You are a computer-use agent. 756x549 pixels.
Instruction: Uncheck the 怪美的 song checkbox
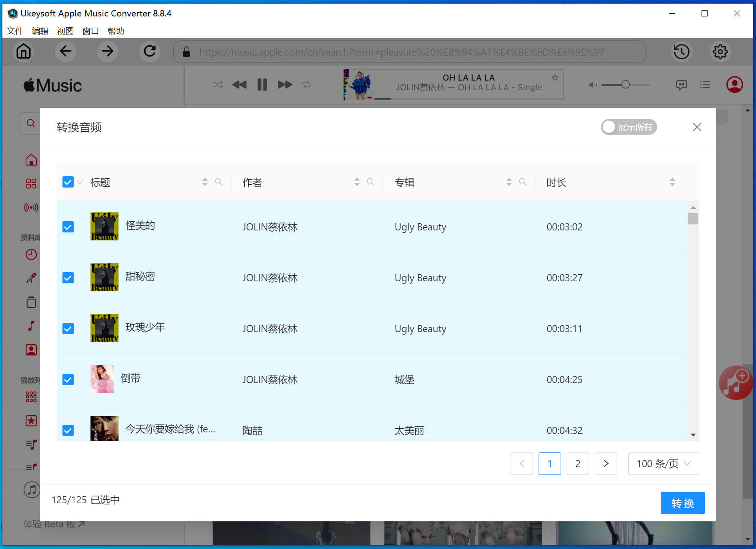point(68,227)
